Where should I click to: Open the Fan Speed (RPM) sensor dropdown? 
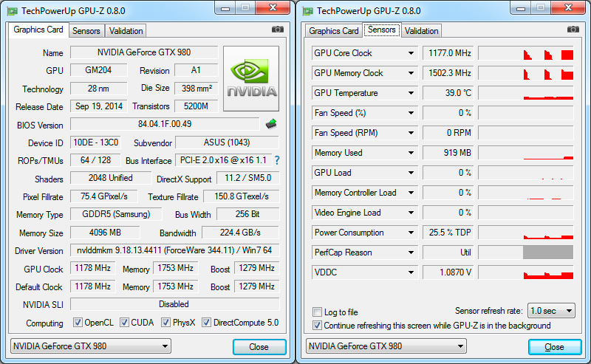[411, 133]
